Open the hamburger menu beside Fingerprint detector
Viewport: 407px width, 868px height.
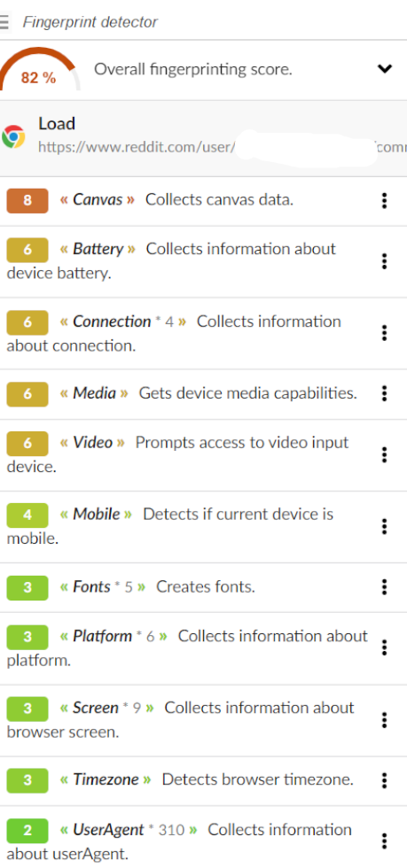click(x=4, y=22)
